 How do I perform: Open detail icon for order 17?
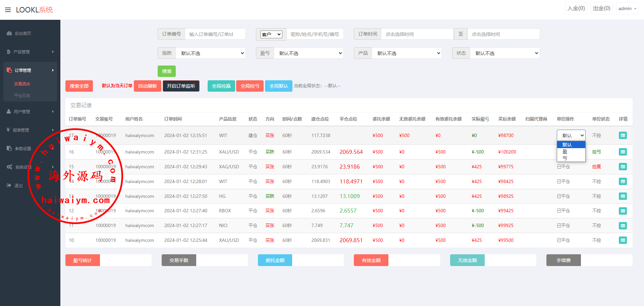coord(623,135)
